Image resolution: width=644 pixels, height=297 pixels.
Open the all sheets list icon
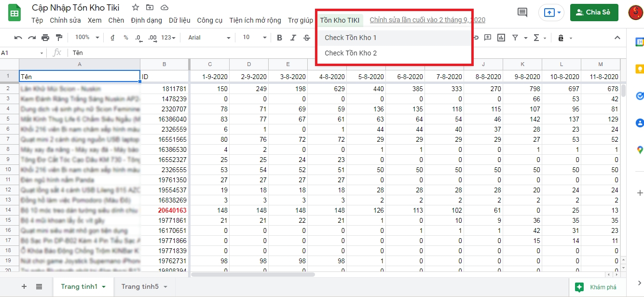pos(39,286)
